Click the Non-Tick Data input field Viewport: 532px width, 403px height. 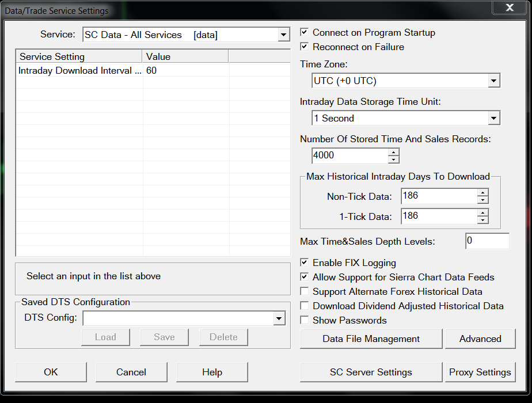click(439, 196)
